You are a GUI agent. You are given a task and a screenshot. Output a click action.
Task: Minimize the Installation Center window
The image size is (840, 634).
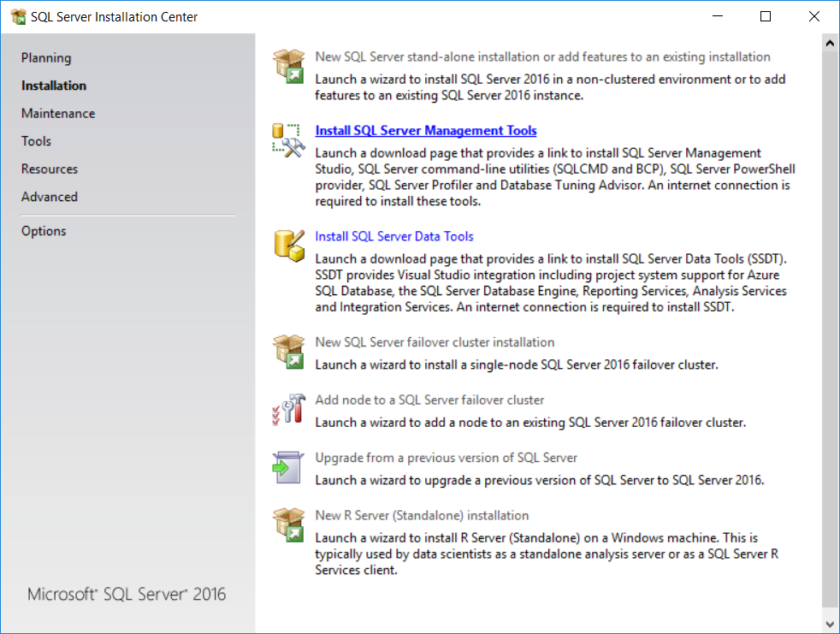point(718,16)
